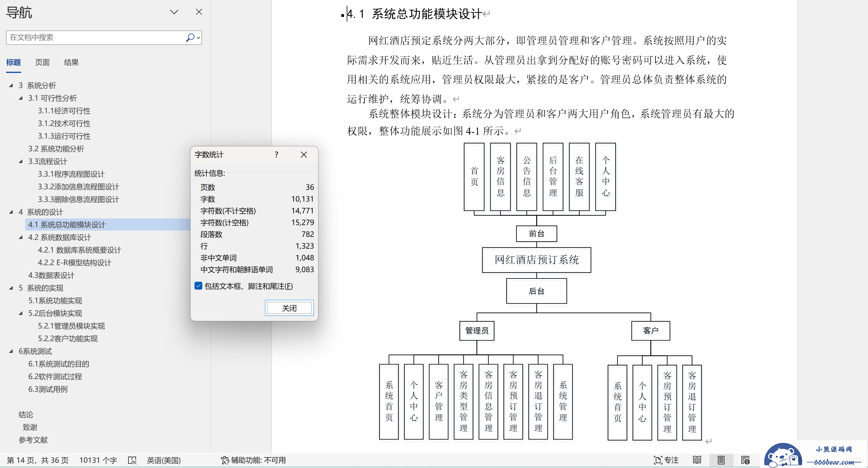The image size is (868, 468).
Task: Collapse the '4.2 系统数据库设计' heading
Action: (x=21, y=237)
